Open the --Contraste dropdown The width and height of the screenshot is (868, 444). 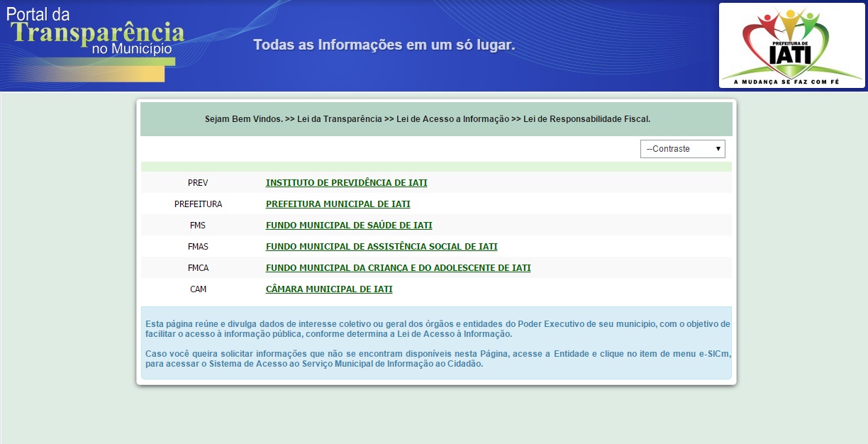pyautogui.click(x=682, y=149)
